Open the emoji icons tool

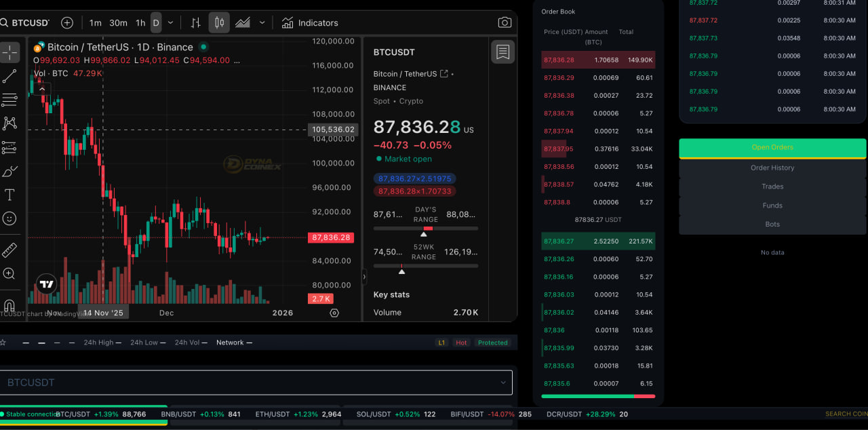(9, 218)
